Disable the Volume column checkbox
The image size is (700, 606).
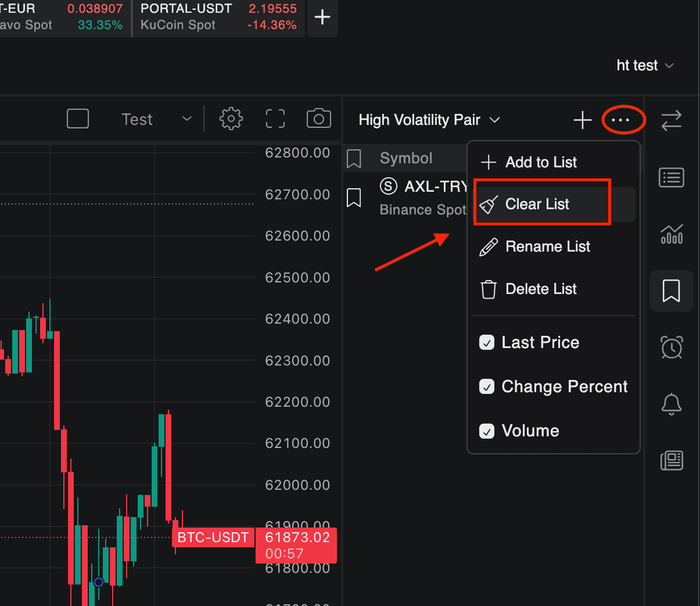pyautogui.click(x=487, y=431)
